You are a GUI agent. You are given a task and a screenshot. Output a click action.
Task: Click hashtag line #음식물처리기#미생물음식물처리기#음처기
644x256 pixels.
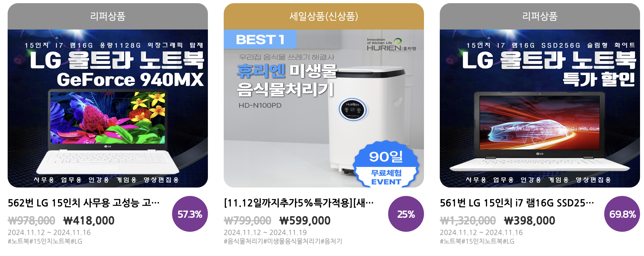(283, 241)
